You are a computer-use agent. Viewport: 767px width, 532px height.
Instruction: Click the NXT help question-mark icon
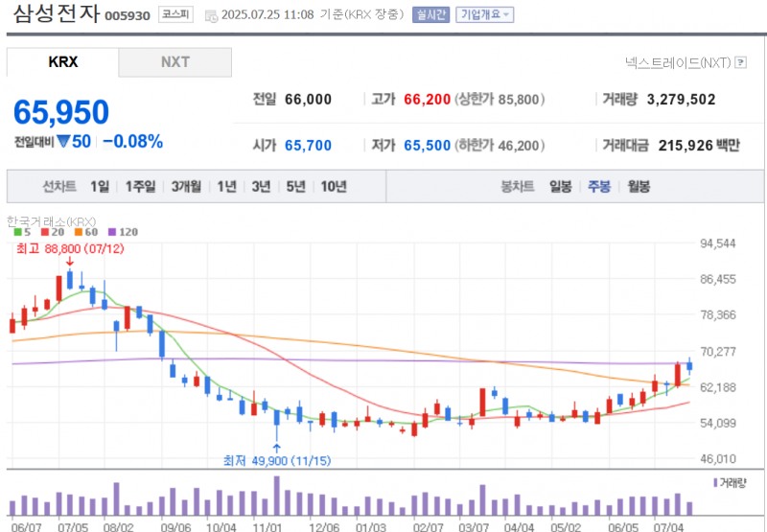coord(741,62)
